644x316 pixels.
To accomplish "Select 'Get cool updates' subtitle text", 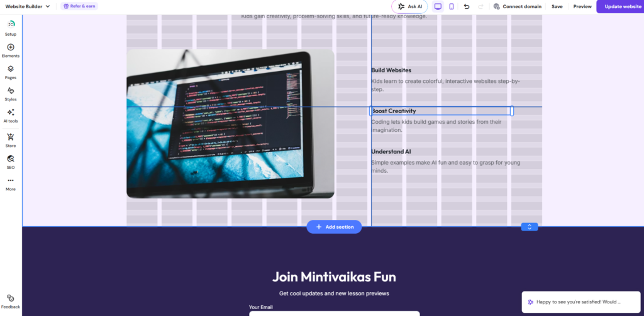I will (x=335, y=293).
